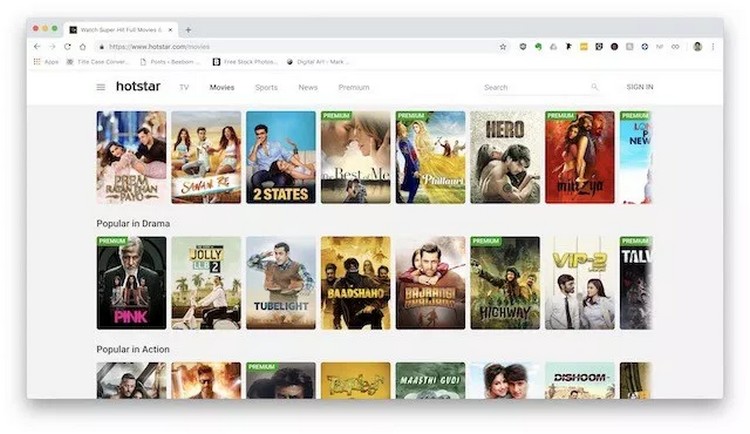Open a new browser tab

point(188,30)
